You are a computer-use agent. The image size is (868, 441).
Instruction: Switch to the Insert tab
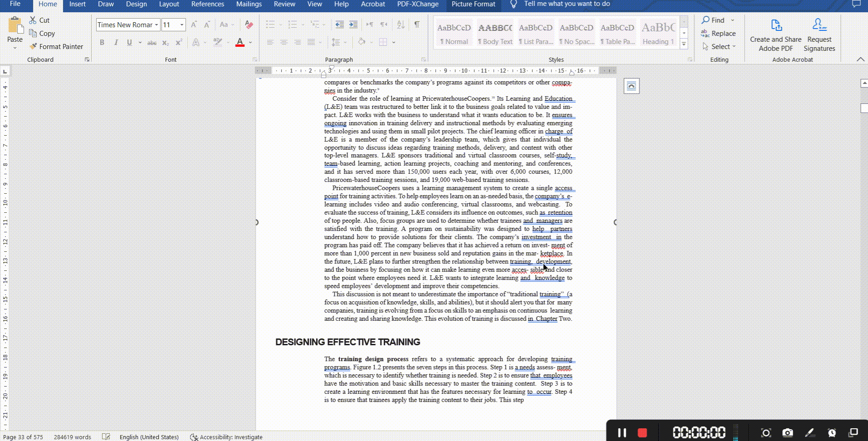[x=77, y=4]
